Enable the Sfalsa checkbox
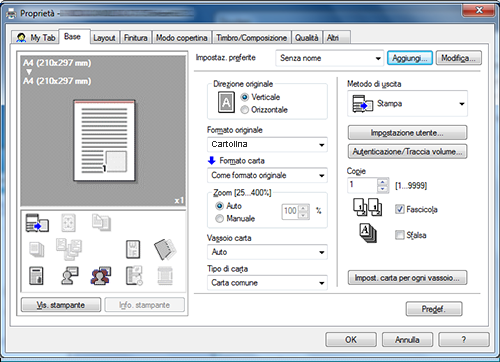 point(399,235)
